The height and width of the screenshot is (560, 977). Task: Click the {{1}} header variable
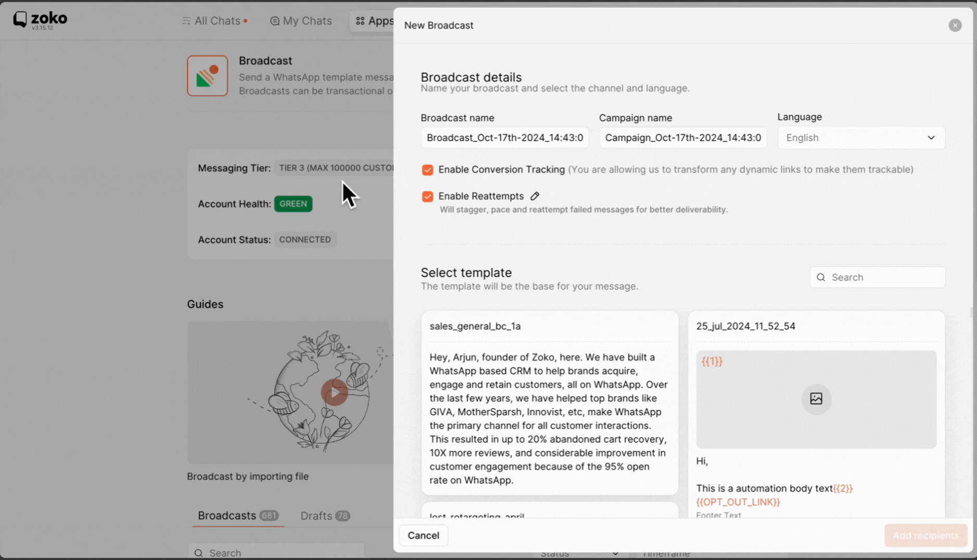tap(712, 361)
